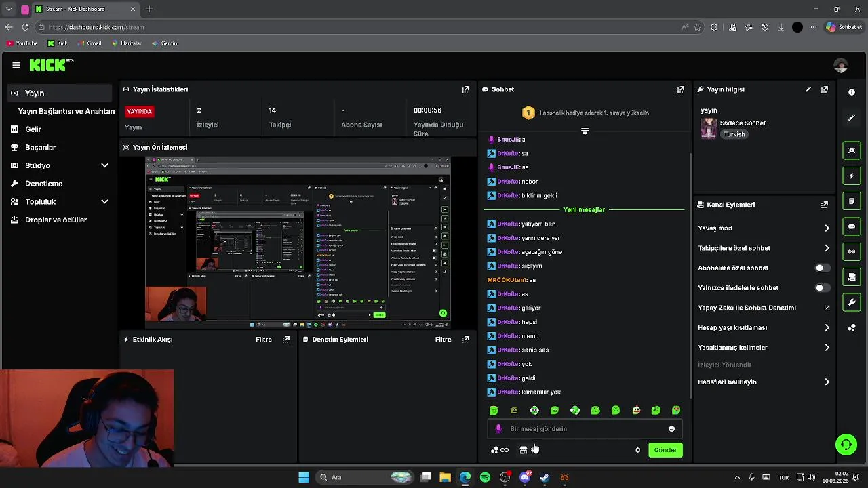Open the Haritalar bookmark
The width and height of the screenshot is (868, 488).
[x=126, y=43]
